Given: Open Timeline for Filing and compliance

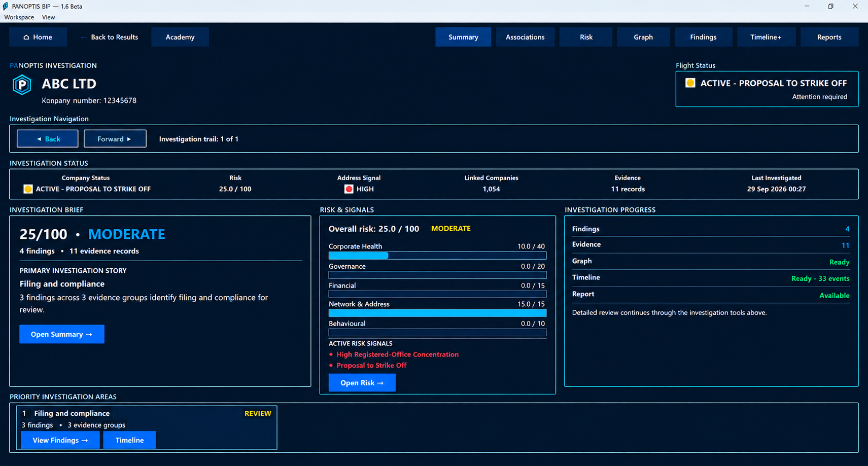Looking at the screenshot, I should pyautogui.click(x=129, y=440).
